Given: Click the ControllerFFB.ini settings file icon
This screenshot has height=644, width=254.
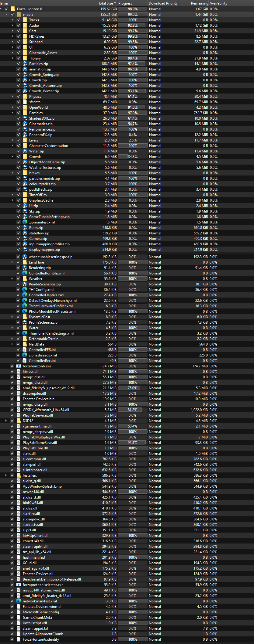Looking at the screenshot, I should click(x=25, y=350).
